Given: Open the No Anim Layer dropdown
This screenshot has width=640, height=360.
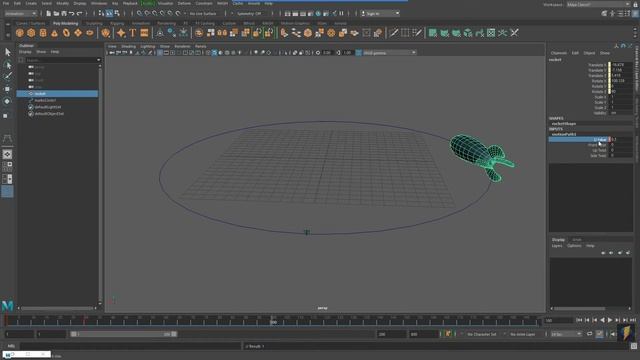Looking at the screenshot, I should point(524,334).
